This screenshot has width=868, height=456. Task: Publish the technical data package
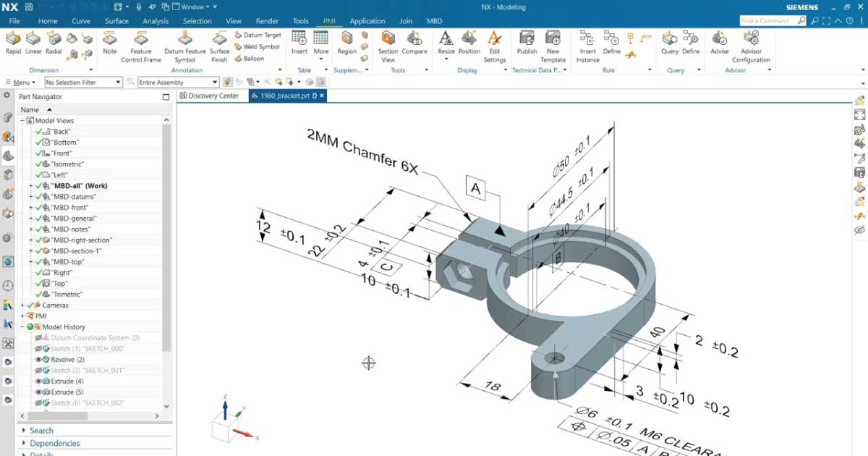(x=527, y=43)
